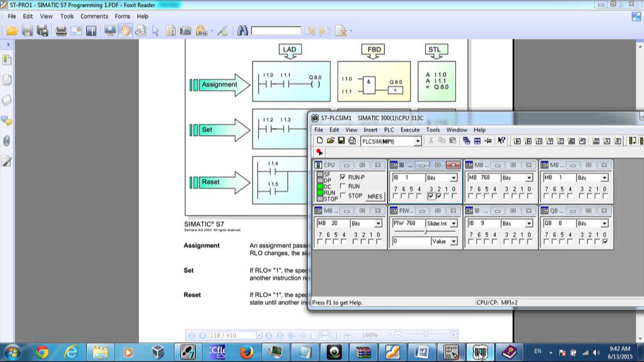Open the Comments panel in Foxit sidebar
Image resolution: width=644 pixels, height=362 pixels.
coord(7,120)
